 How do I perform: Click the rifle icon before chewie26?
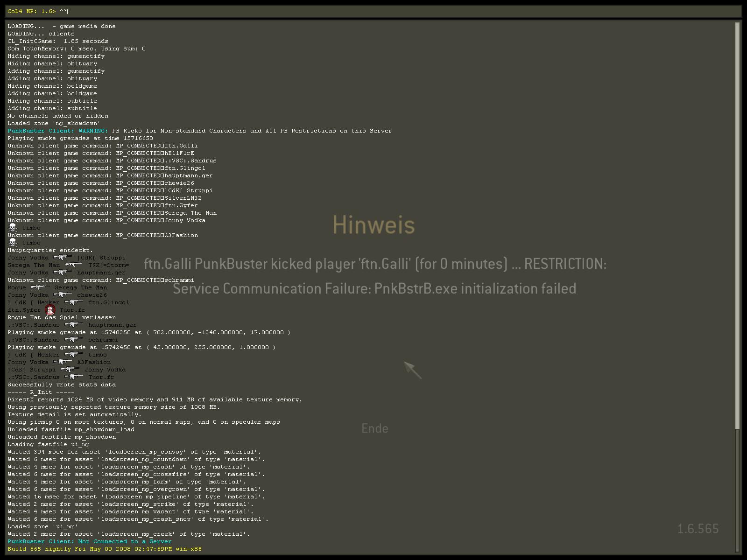(x=62, y=295)
